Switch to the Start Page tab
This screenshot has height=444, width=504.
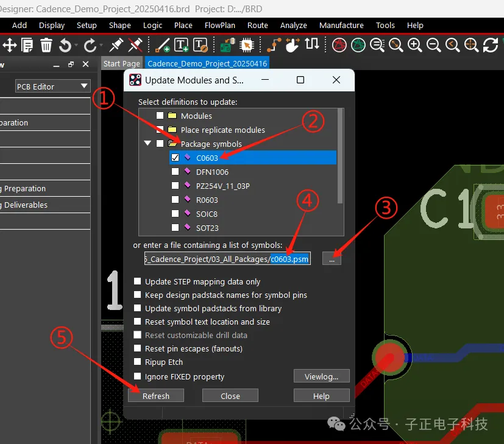[121, 63]
